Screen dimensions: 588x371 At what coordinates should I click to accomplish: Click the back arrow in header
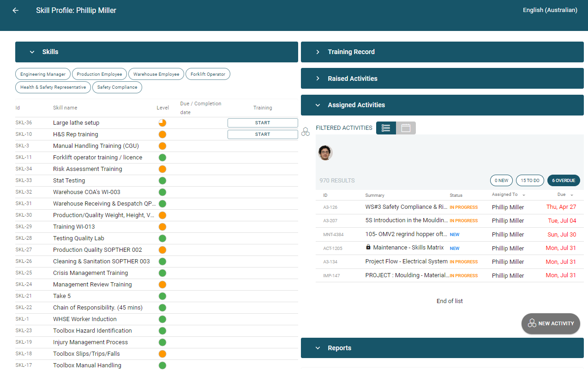point(16,10)
